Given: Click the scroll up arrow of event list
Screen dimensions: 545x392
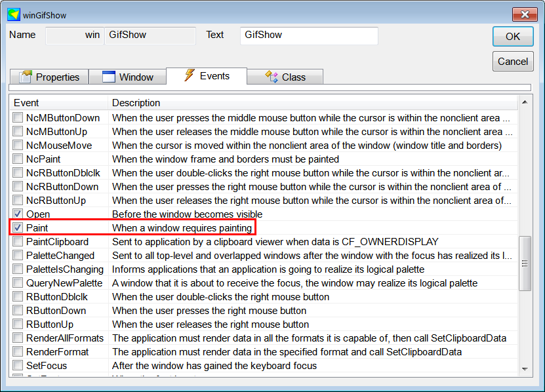Looking at the screenshot, I should click(x=525, y=102).
